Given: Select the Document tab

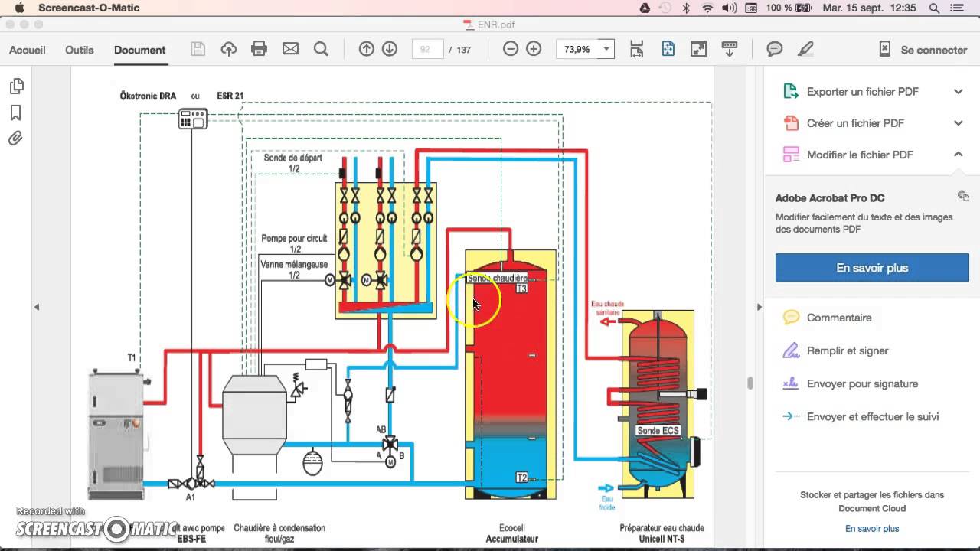Looking at the screenshot, I should (x=139, y=50).
